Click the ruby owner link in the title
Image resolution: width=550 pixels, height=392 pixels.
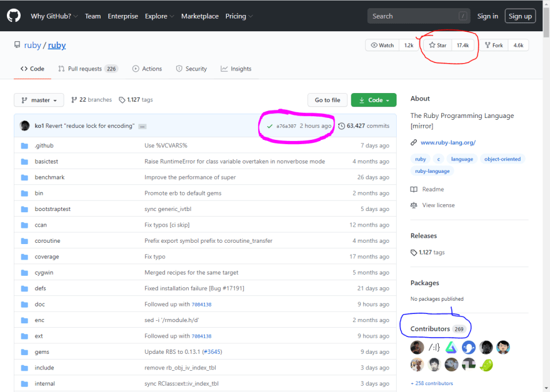click(32, 45)
